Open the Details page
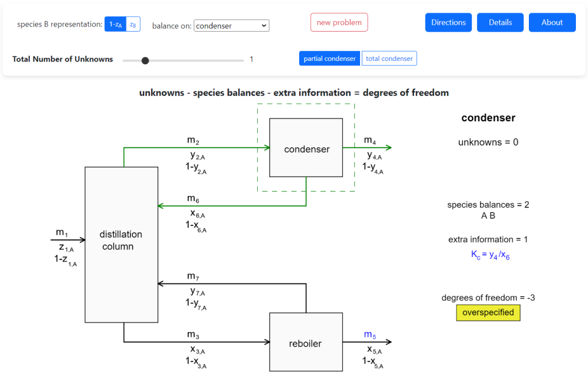Viewport: 588px width, 384px height. pos(500,22)
